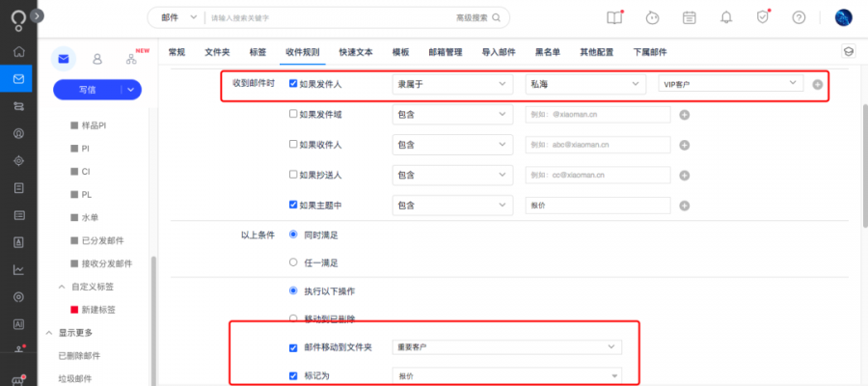
Task: Select the 任一满足 radio button
Action: [x=293, y=262]
